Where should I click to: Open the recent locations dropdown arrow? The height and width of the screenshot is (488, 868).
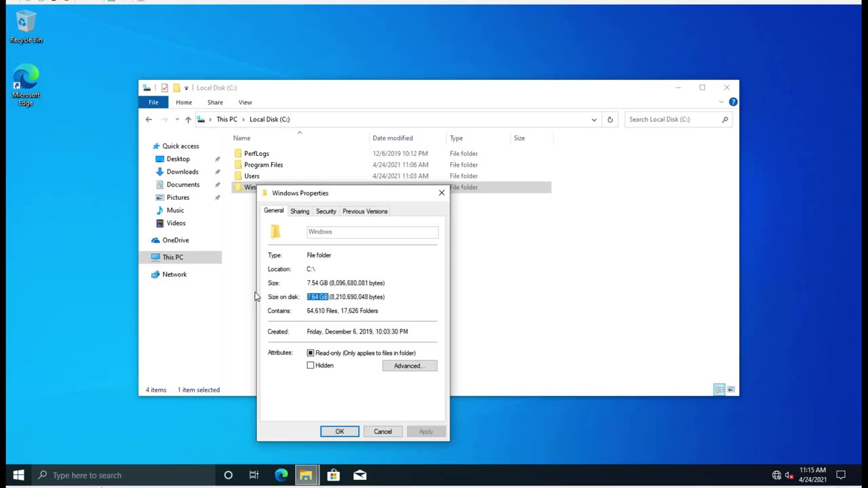(177, 119)
